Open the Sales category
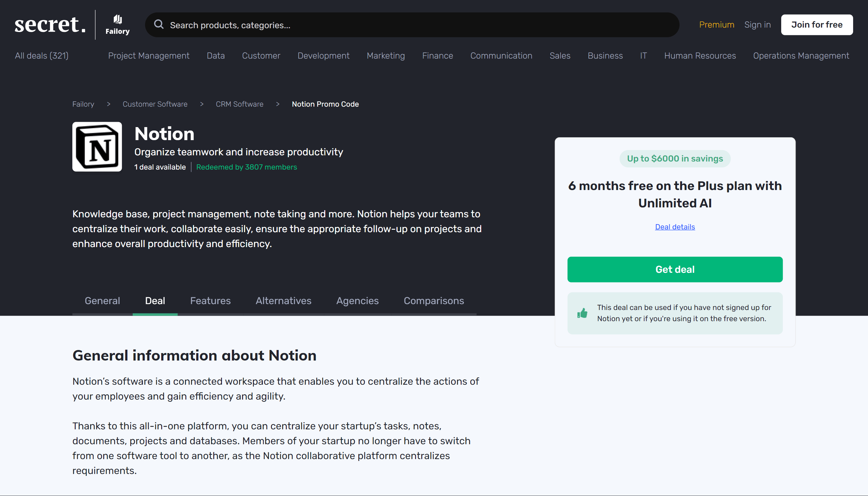Viewport: 868px width, 496px height. pyautogui.click(x=560, y=55)
